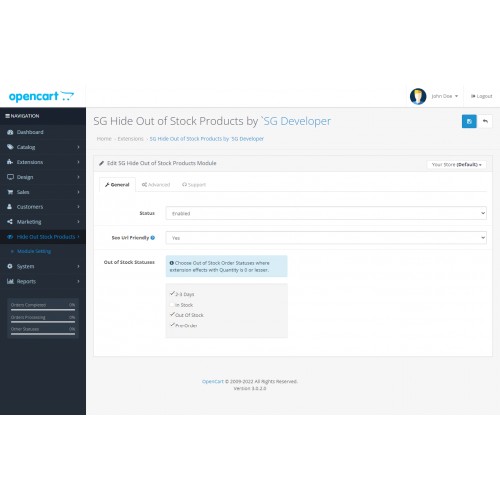
Task: Switch to the Support tab
Action: 194,185
